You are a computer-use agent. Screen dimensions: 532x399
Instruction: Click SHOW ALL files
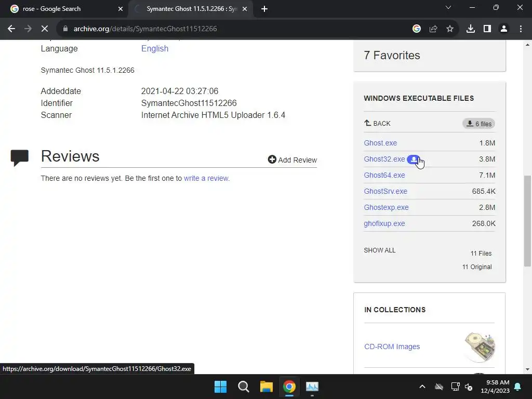coord(380,250)
